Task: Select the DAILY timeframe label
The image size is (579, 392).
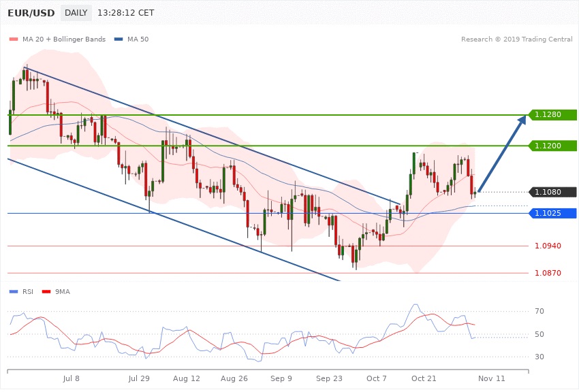Action: [x=76, y=13]
